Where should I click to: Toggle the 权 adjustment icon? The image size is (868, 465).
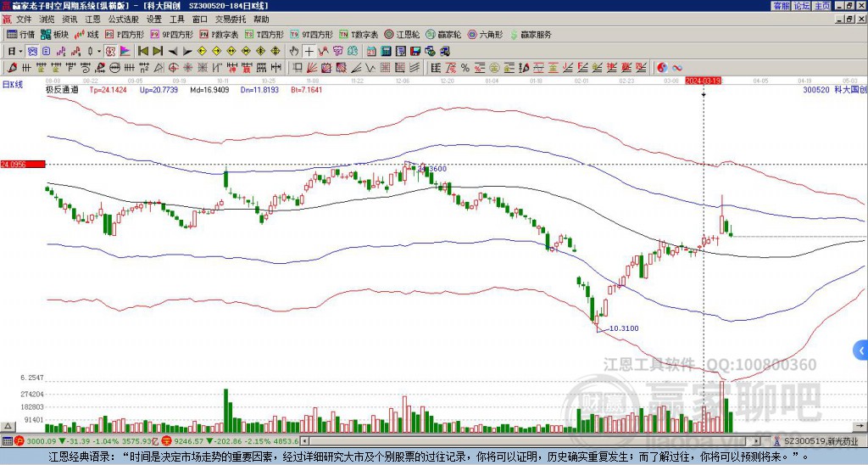[x=109, y=52]
